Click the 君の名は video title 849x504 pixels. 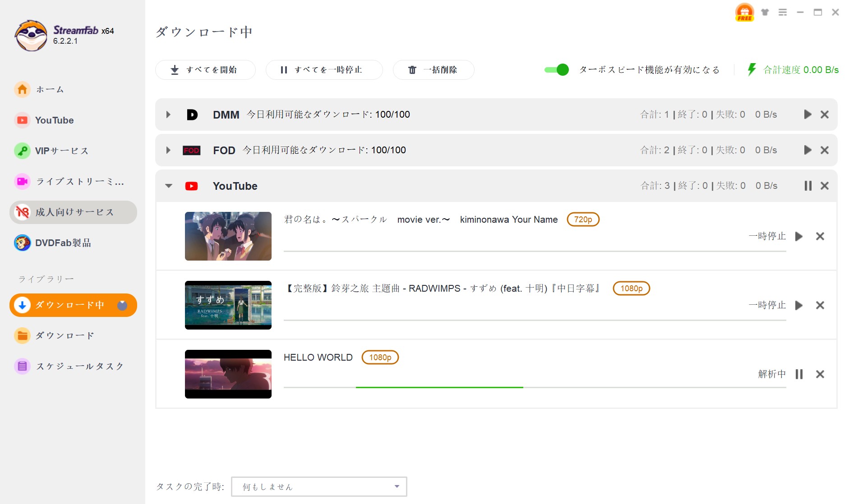coord(420,220)
